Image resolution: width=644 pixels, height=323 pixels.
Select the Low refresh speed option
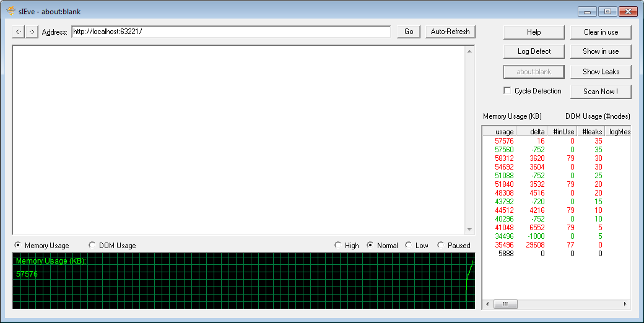(408, 245)
